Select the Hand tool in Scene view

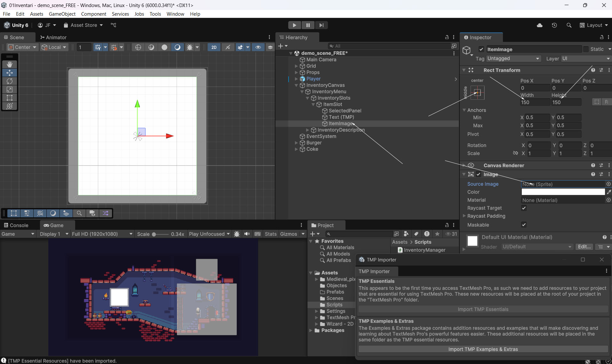10,64
